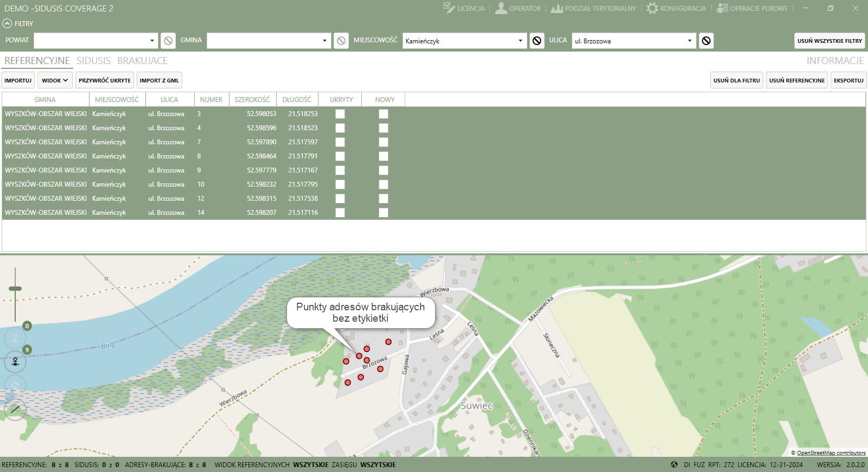Open the Operator user menu
Viewport: 868px width, 472px height.
click(518, 9)
